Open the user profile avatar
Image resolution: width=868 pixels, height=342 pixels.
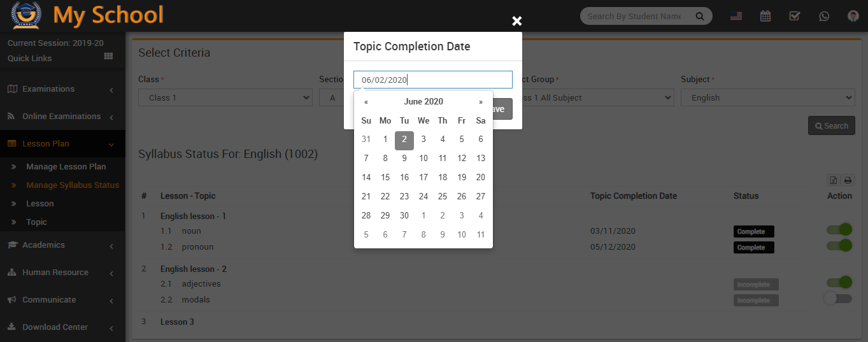pyautogui.click(x=853, y=16)
